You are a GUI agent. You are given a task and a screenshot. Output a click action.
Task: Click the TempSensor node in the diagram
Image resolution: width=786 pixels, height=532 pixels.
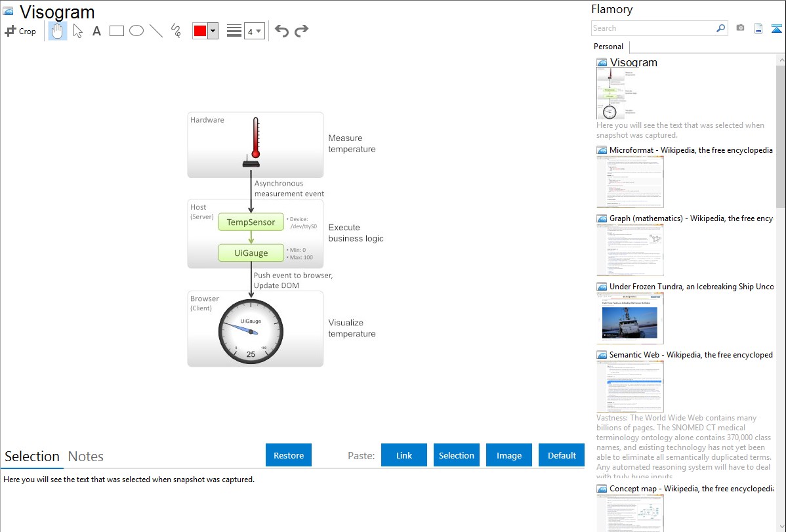[251, 222]
